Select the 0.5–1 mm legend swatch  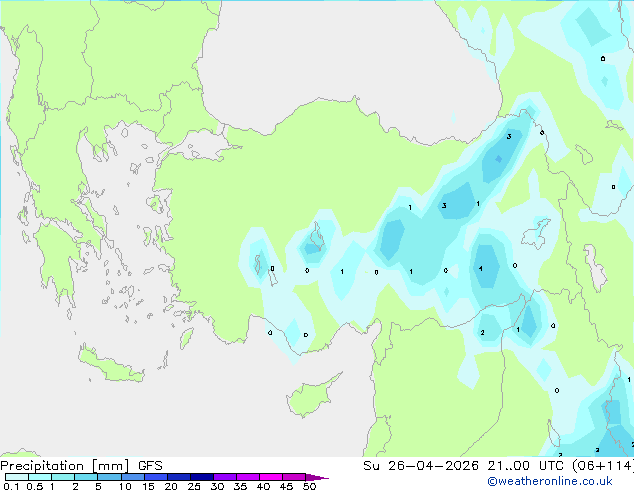[40, 477]
